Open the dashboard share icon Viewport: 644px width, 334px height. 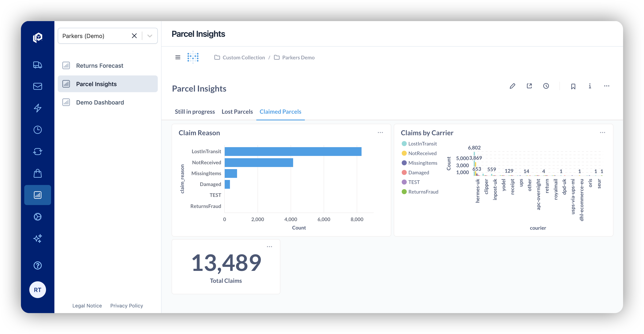[529, 86]
